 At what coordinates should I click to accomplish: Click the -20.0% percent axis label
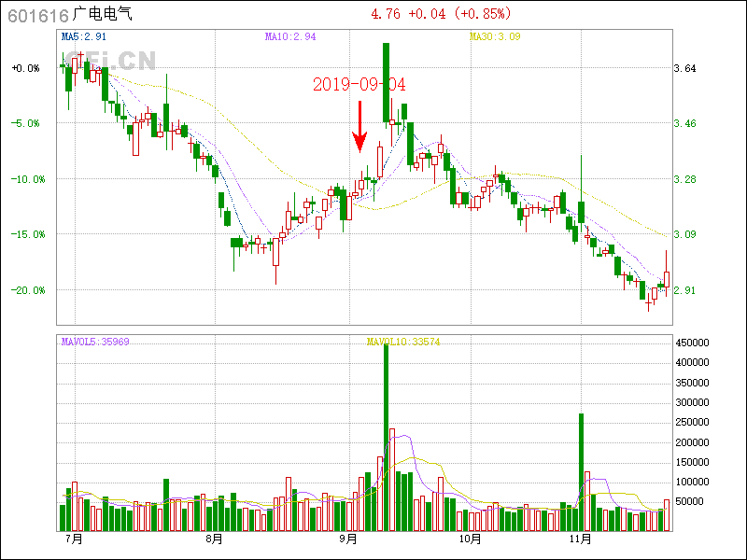click(x=25, y=290)
